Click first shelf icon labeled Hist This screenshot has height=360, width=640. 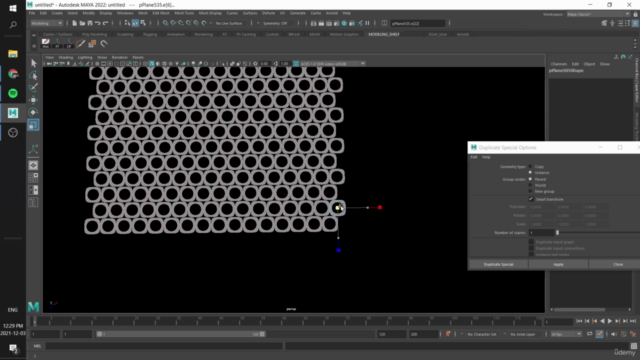coord(45,43)
